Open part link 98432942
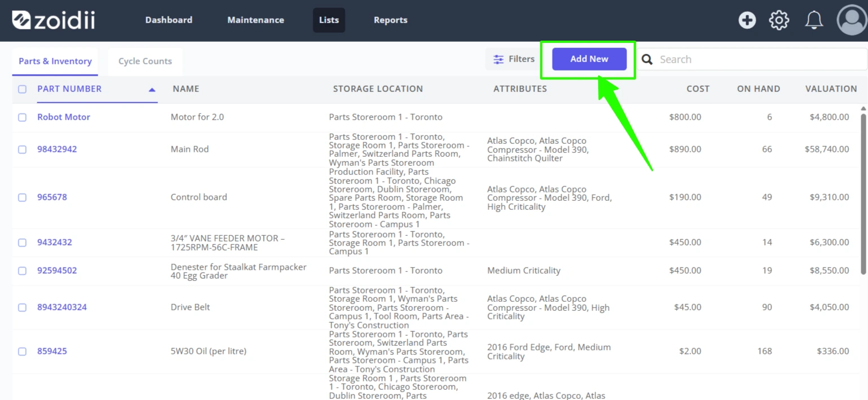Image resolution: width=868 pixels, height=400 pixels. point(57,149)
